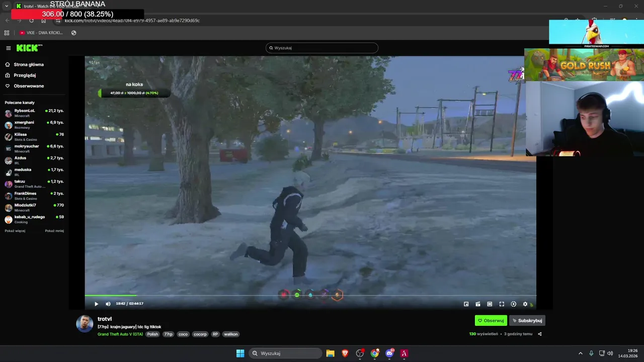Viewport: 644px width, 362px height.
Task: Open xmerghani recommended channel
Action: tap(34, 125)
